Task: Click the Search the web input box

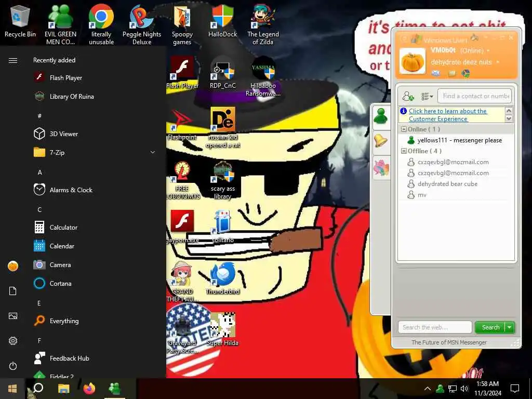Action: coord(435,327)
